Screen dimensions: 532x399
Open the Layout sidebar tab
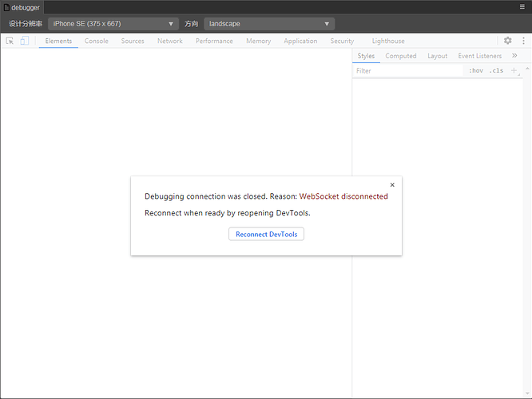click(x=437, y=56)
